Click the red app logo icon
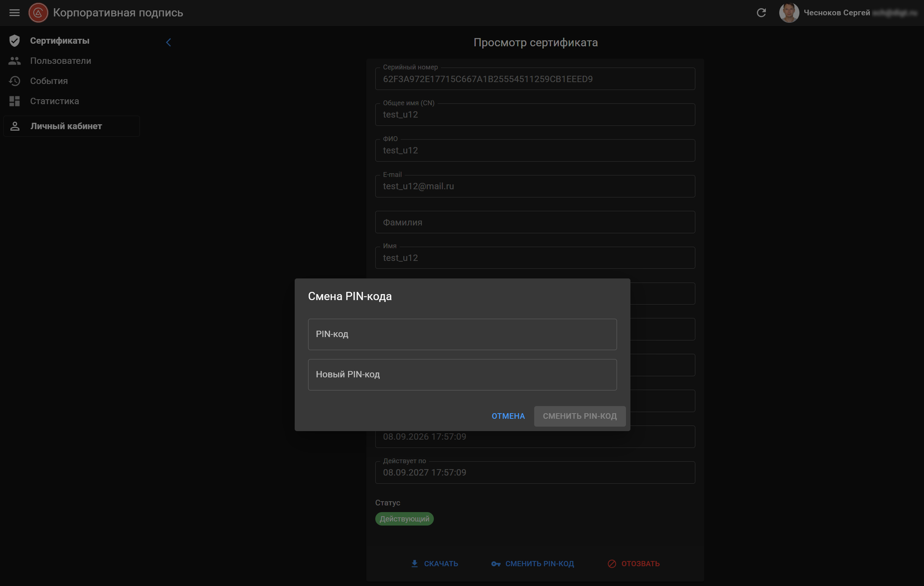 click(x=38, y=13)
